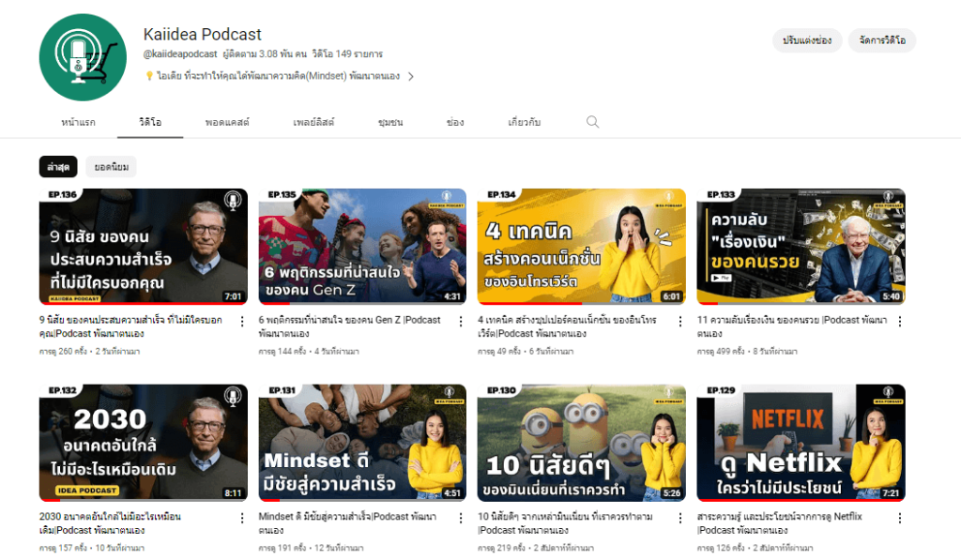Search the channel with the magnifier icon
Viewport: 961px width, 560px height.
point(592,122)
